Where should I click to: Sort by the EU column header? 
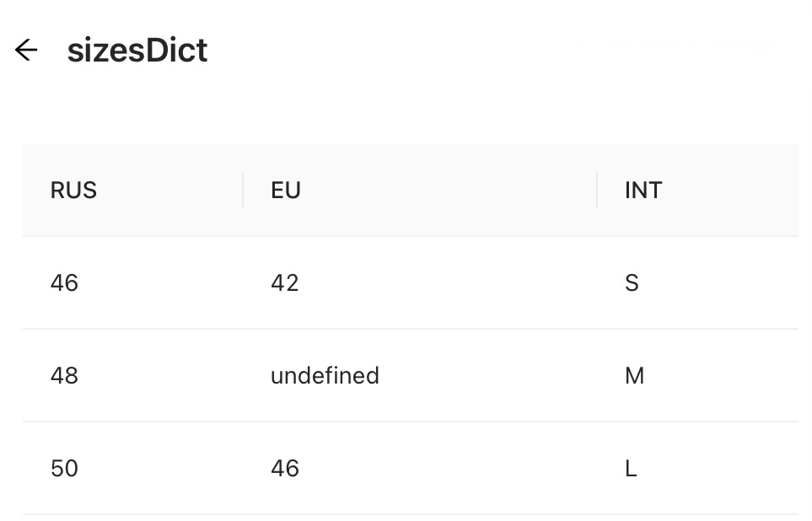point(286,191)
